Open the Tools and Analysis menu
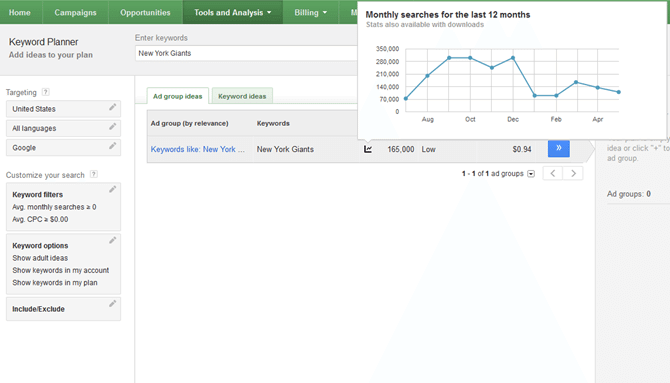Viewport: 670px width, 383px height. pyautogui.click(x=232, y=12)
